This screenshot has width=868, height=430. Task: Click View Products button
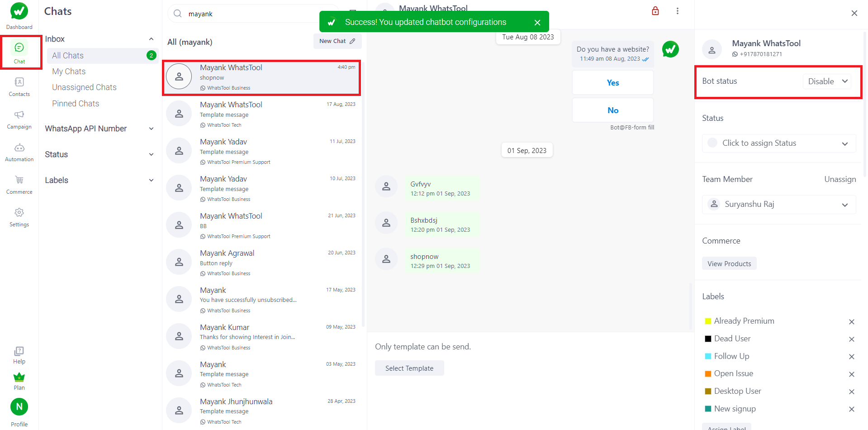click(729, 264)
